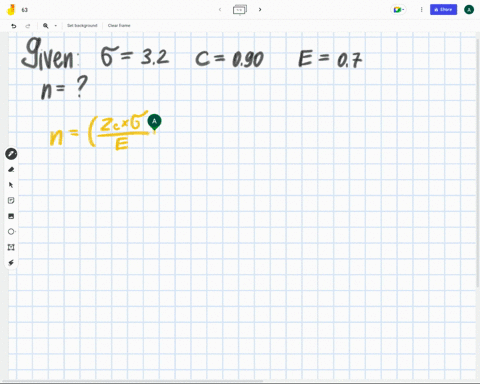Click Clear frame
Viewport: 480px width, 384px height.
tap(119, 26)
